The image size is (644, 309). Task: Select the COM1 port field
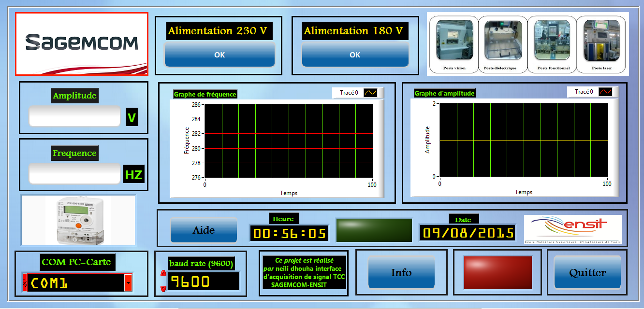76,282
